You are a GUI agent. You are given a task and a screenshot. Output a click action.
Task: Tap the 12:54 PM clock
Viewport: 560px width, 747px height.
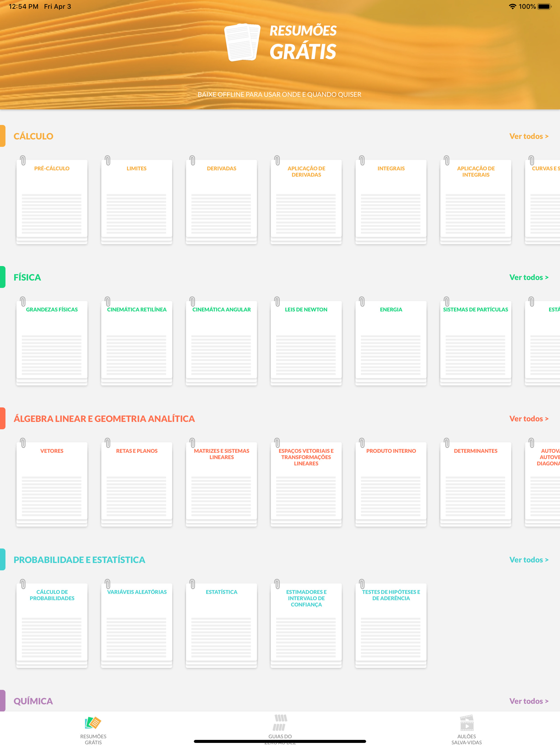coord(23,6)
